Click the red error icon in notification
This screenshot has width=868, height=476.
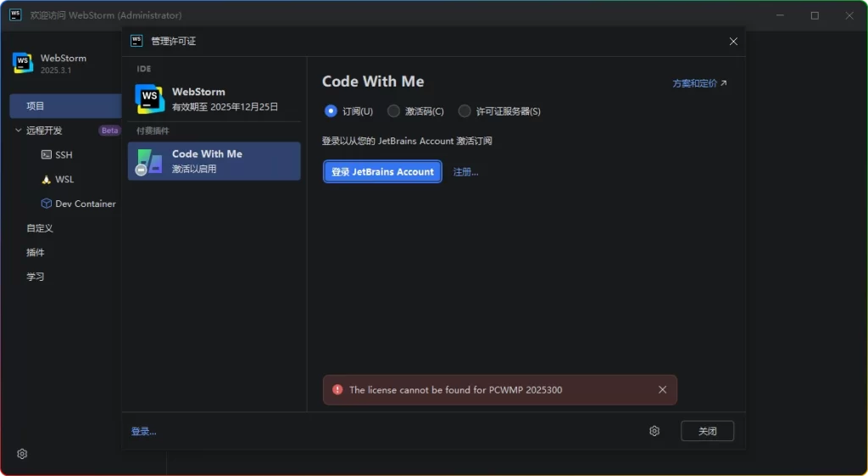click(337, 389)
